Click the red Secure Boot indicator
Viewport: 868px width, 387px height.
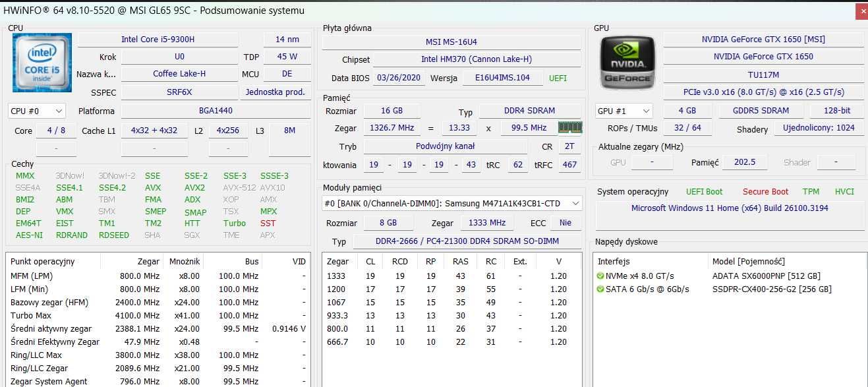coord(765,192)
